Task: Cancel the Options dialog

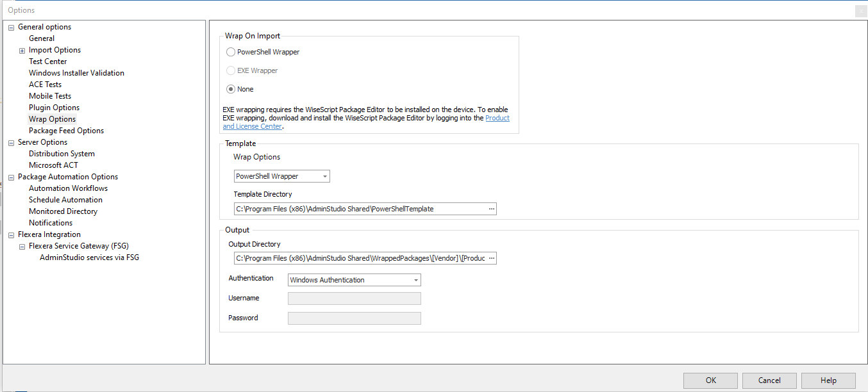Action: coord(769,380)
